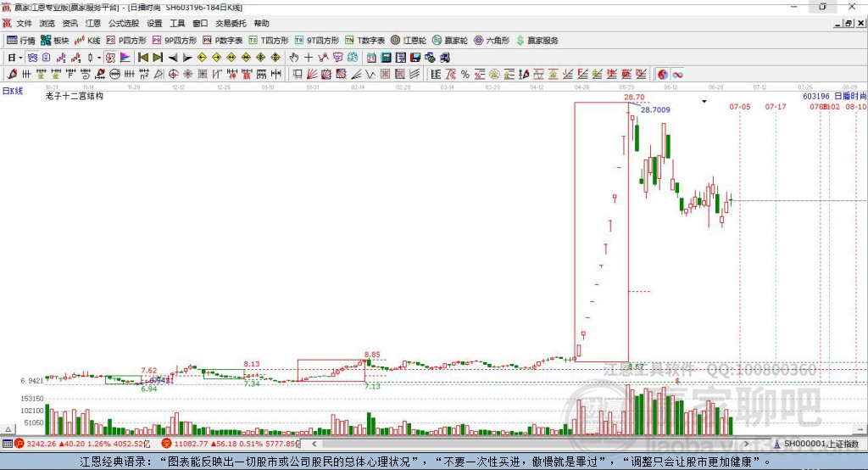Image resolution: width=868 pixels, height=470 pixels.
Task: Open the 江恩 menu
Action: tap(93, 23)
